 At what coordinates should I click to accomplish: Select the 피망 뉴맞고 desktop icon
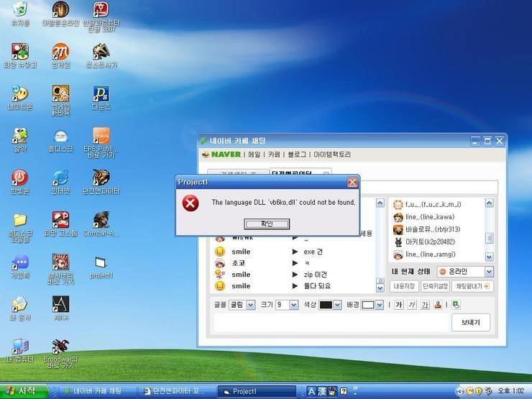click(x=20, y=55)
